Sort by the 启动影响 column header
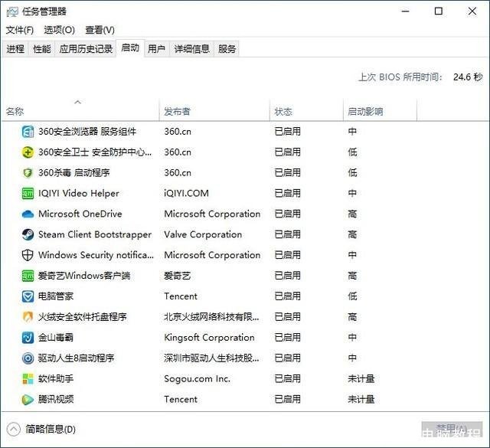The image size is (490, 448). 365,112
